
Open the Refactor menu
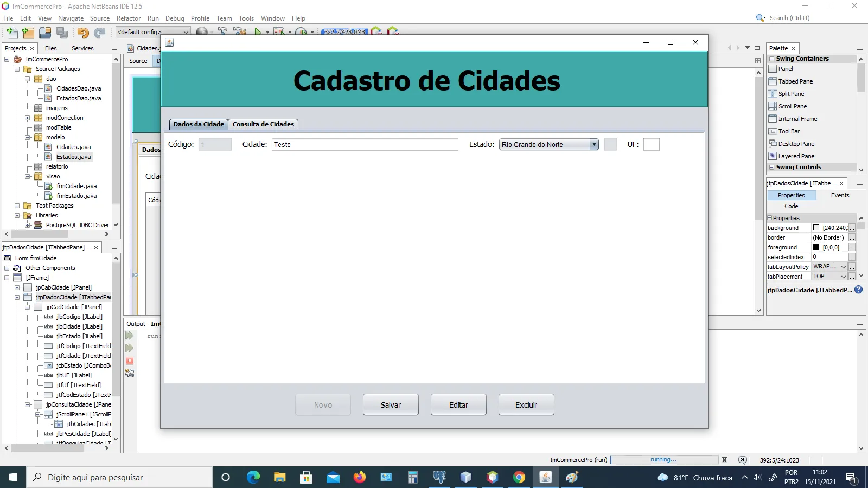pyautogui.click(x=129, y=18)
